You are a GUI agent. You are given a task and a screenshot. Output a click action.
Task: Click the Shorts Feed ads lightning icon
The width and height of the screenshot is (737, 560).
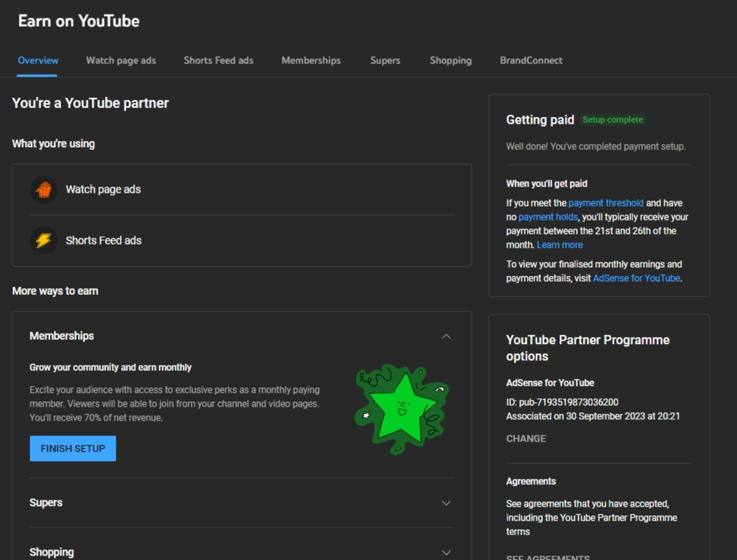tap(43, 241)
